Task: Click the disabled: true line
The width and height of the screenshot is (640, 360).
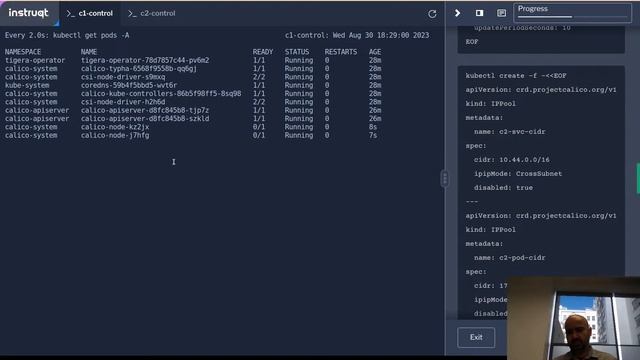Action: point(503,188)
